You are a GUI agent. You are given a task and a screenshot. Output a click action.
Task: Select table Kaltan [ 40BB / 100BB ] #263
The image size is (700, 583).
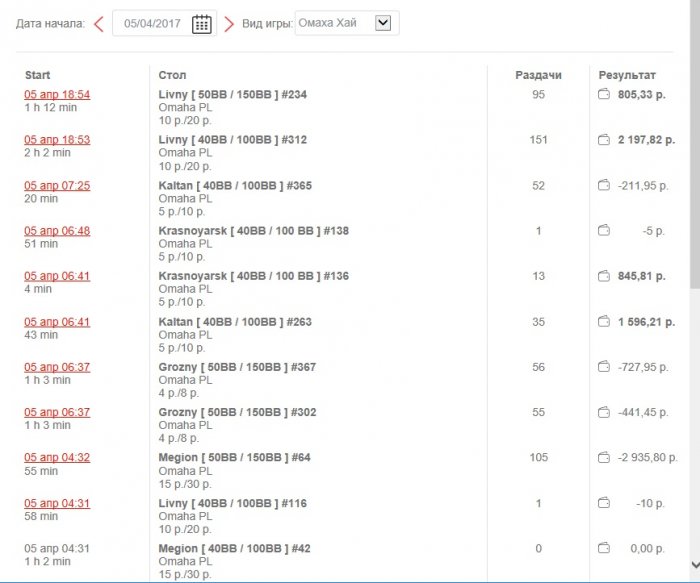235,322
